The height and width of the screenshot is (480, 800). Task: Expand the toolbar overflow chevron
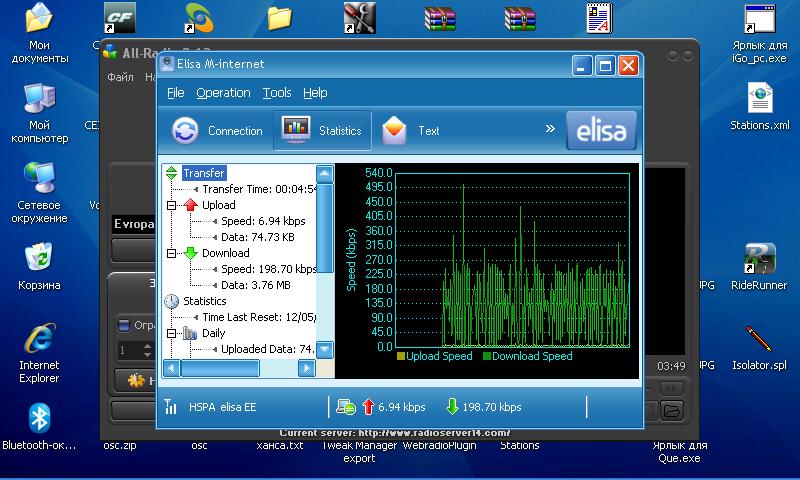click(549, 129)
